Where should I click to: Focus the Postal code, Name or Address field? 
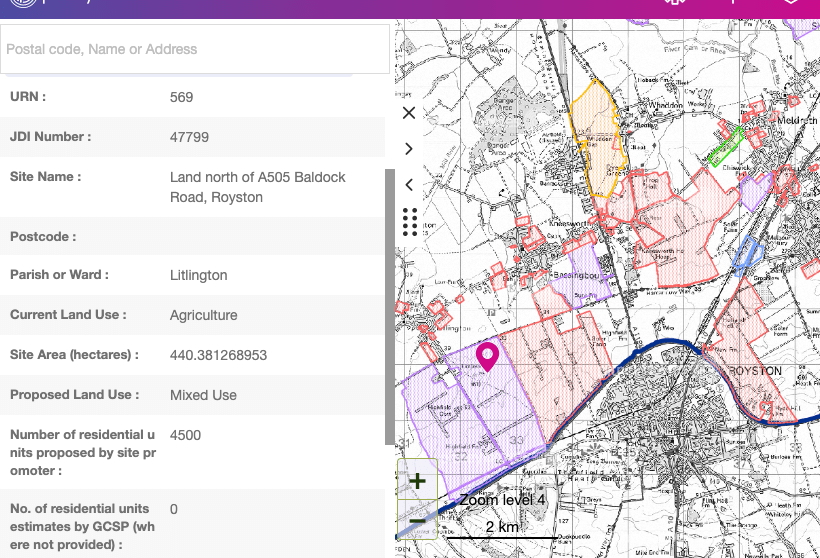195,49
